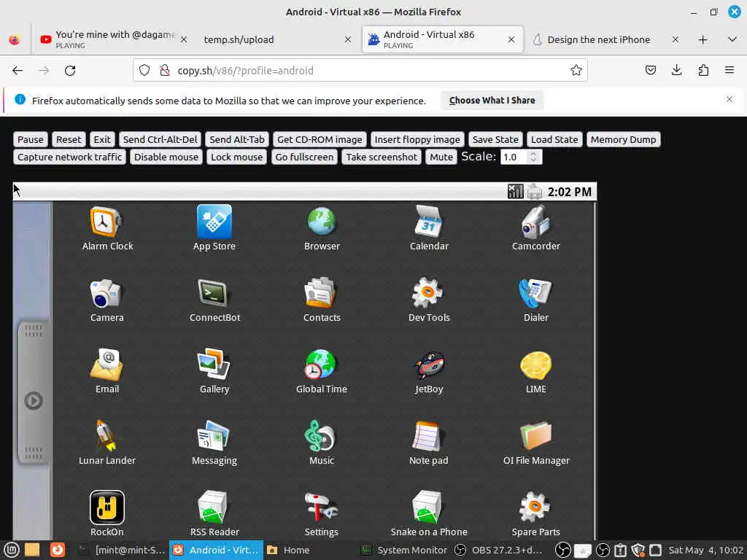Save the emulator state
The width and height of the screenshot is (747, 560).
click(495, 139)
